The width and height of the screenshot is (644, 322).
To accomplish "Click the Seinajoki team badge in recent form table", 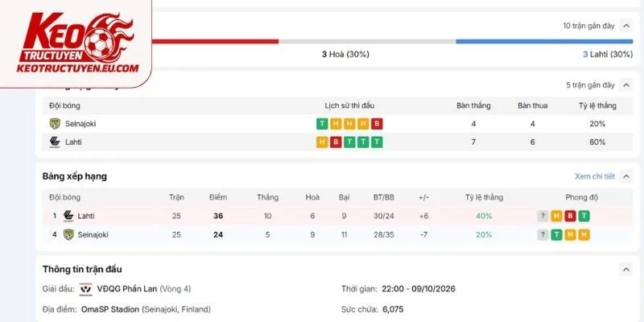I will [55, 124].
